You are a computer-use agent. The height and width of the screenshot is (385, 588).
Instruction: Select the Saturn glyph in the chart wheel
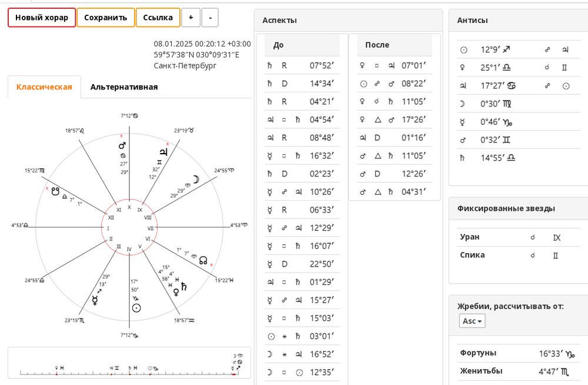click(183, 287)
